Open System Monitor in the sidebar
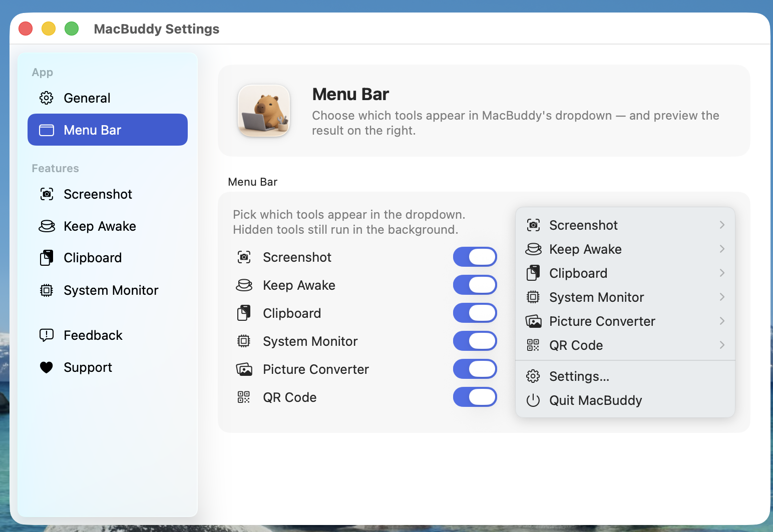 [108, 290]
